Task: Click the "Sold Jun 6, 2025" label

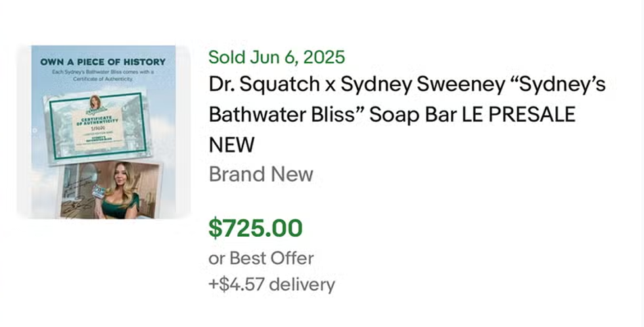Action: [x=276, y=57]
